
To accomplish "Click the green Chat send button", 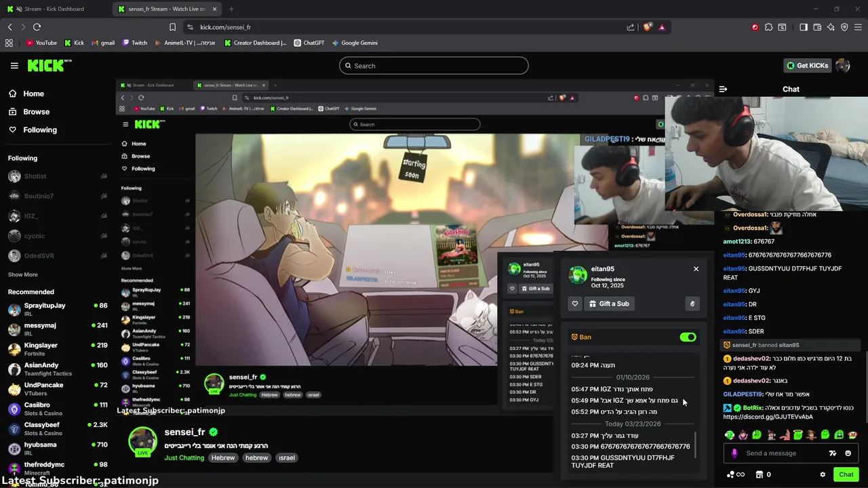I will [846, 474].
